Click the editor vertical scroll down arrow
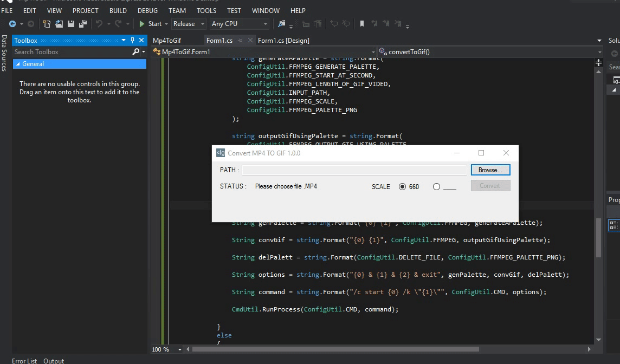Screen dimensions: 620x364 [599, 340]
